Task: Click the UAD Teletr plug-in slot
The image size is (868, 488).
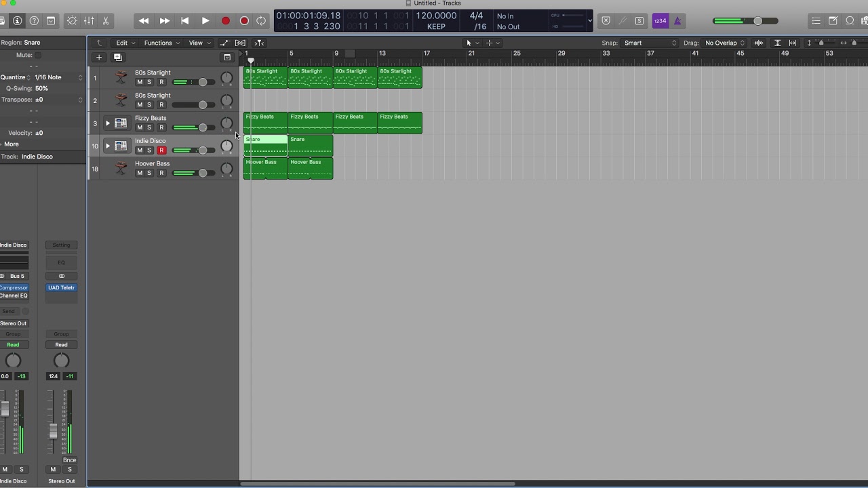Action: click(61, 287)
